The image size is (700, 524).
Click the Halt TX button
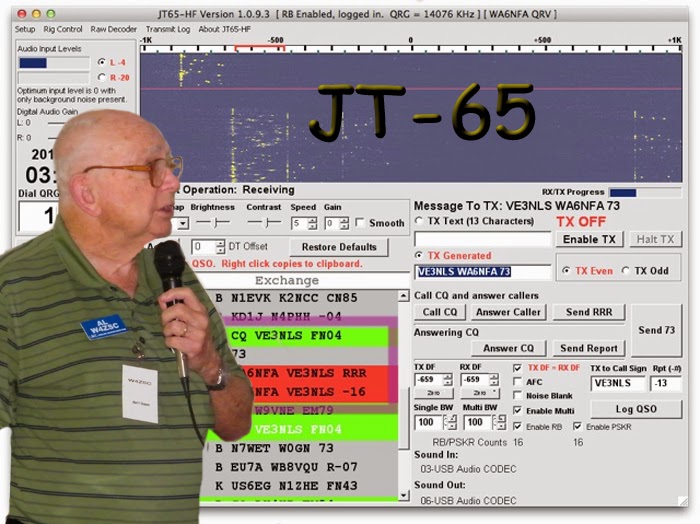click(655, 239)
